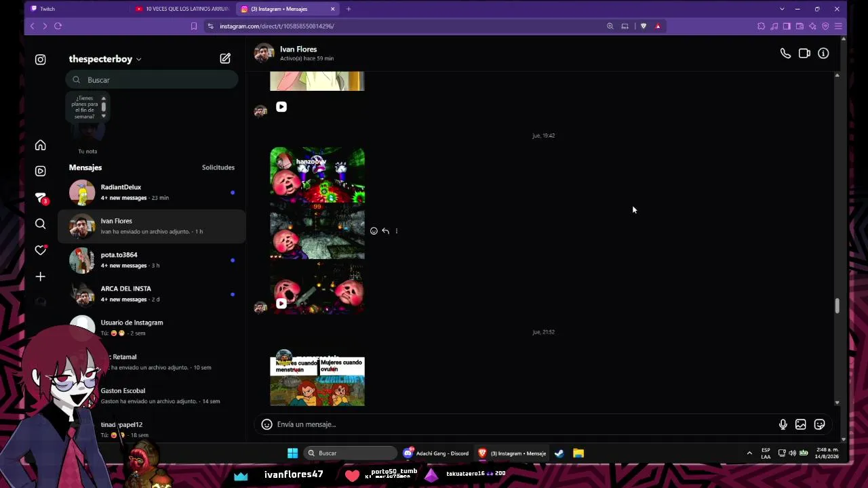Open the Reels icon in sidebar
868x488 pixels.
41,171
